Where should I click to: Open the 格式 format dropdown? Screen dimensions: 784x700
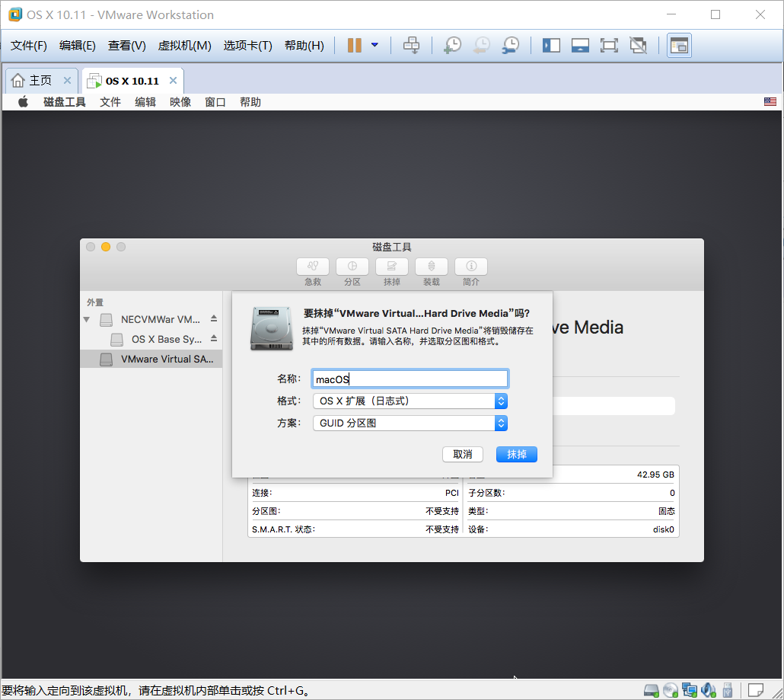410,401
